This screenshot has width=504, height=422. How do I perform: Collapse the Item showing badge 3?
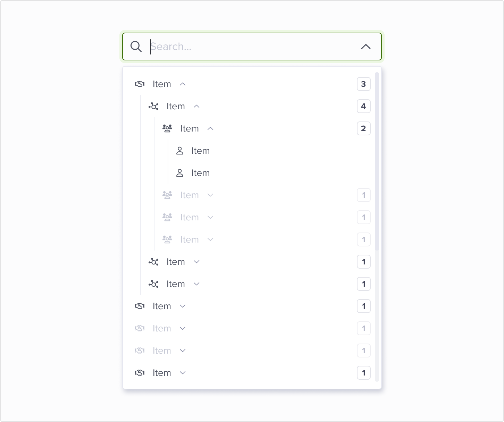(183, 84)
